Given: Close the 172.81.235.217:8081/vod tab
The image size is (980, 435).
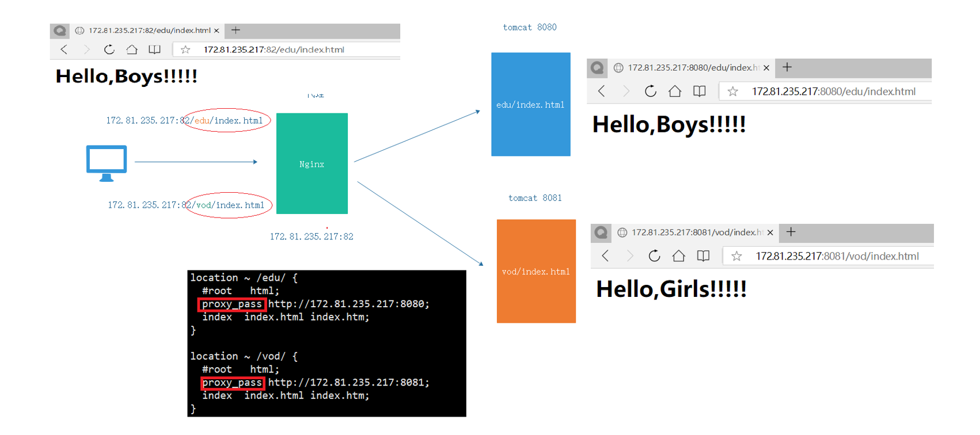Looking at the screenshot, I should 770,232.
